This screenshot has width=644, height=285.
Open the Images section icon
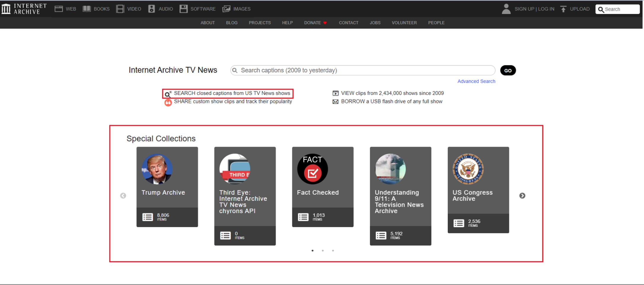point(226,9)
